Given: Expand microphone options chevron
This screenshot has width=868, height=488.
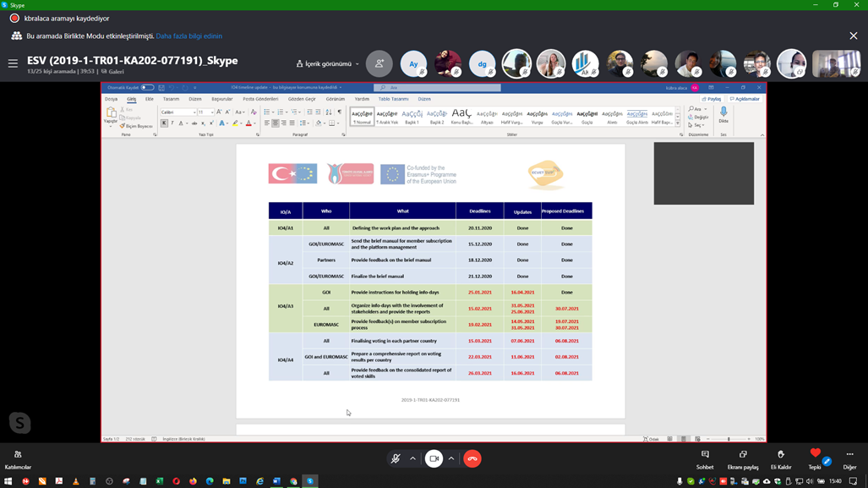Looking at the screenshot, I should 412,458.
